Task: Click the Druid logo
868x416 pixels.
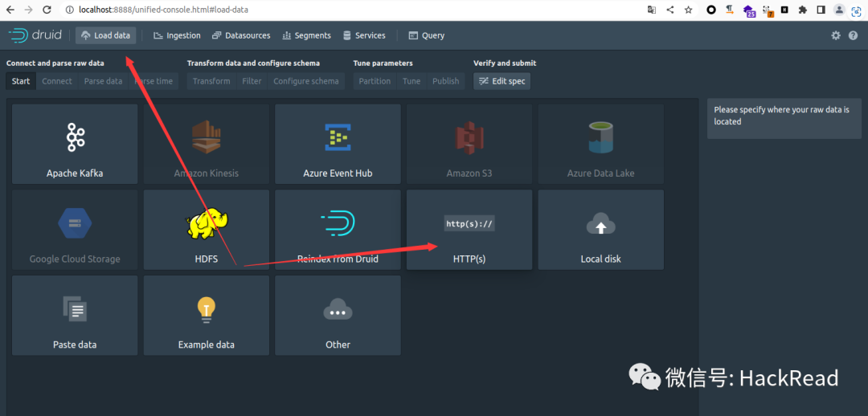Action: [x=35, y=35]
